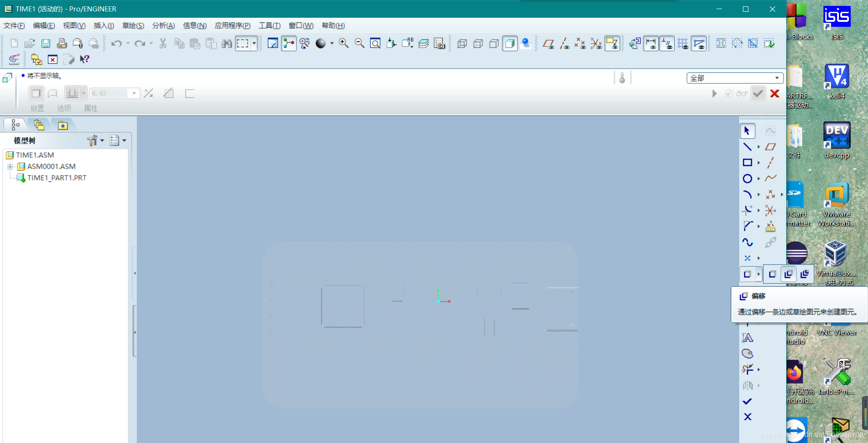Click the Zoom In magnifier icon
The width and height of the screenshot is (868, 443).
(344, 43)
